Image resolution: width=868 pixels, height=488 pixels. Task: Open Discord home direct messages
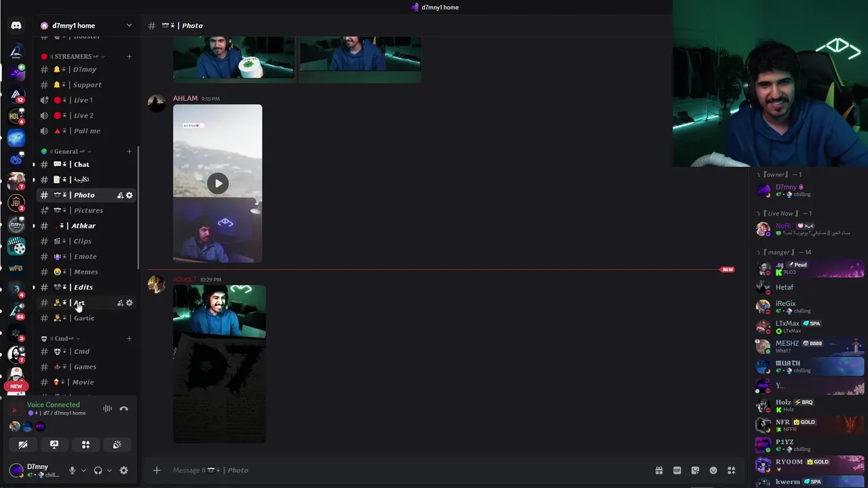coord(16,26)
